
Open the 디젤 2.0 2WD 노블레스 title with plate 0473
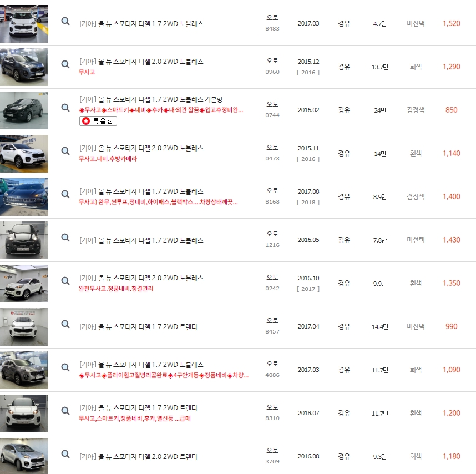pyautogui.click(x=141, y=148)
